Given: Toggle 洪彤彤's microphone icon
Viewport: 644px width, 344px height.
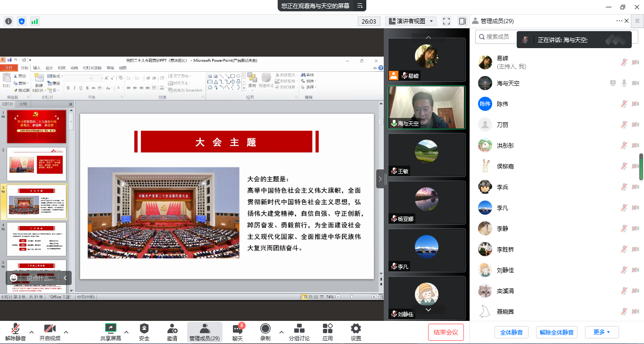Looking at the screenshot, I should [x=624, y=145].
